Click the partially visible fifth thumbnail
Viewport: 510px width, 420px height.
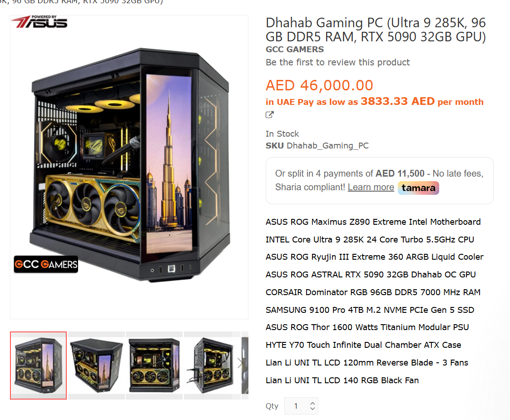[x=245, y=366]
